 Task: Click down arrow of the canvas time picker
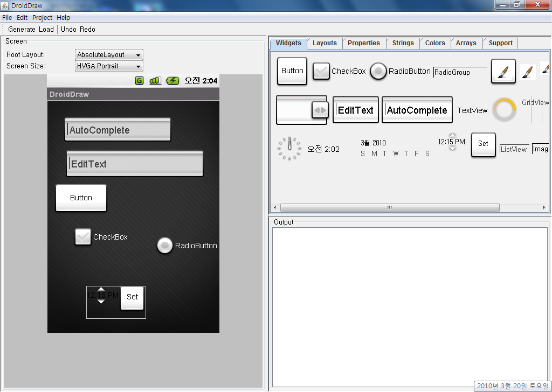(101, 302)
